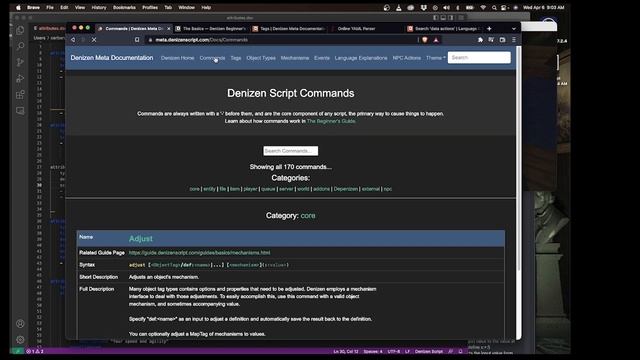640x360 pixels.
Task: Close the Commands browser tab
Action: 169,29
